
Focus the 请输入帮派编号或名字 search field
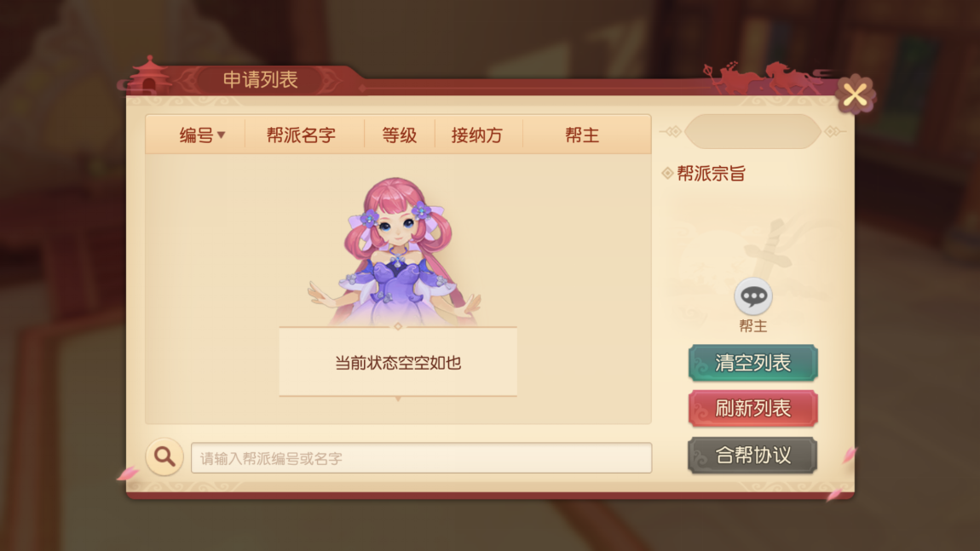[421, 458]
